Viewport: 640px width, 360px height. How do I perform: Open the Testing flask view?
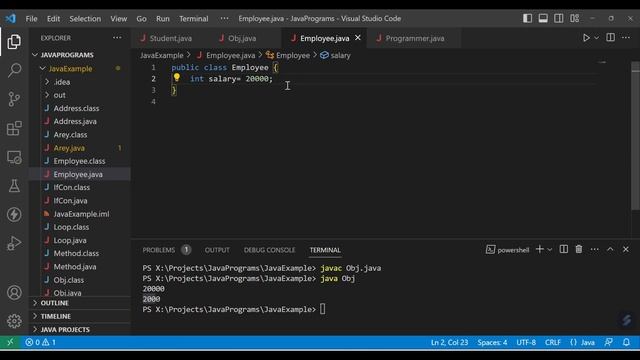[x=14, y=186]
